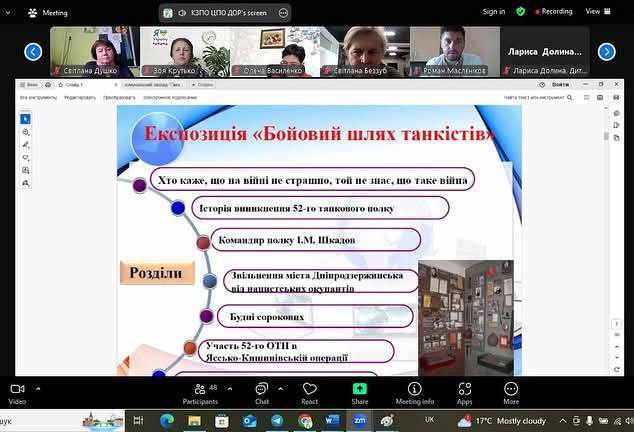634x432 pixels.
Task: Mute the shared screen audio speaker icon
Action: click(182, 13)
